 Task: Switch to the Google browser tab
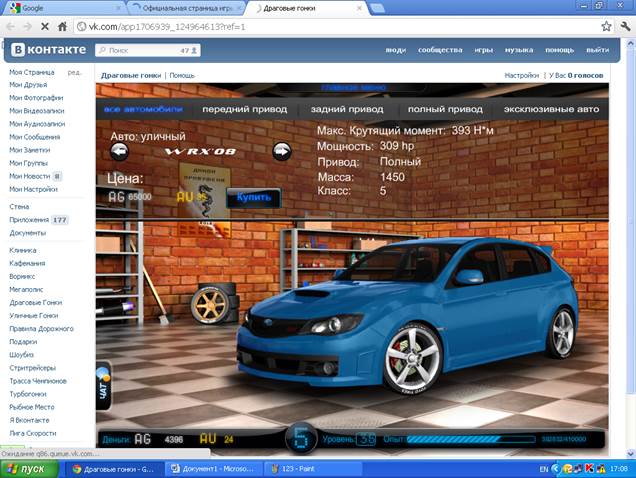(63, 8)
